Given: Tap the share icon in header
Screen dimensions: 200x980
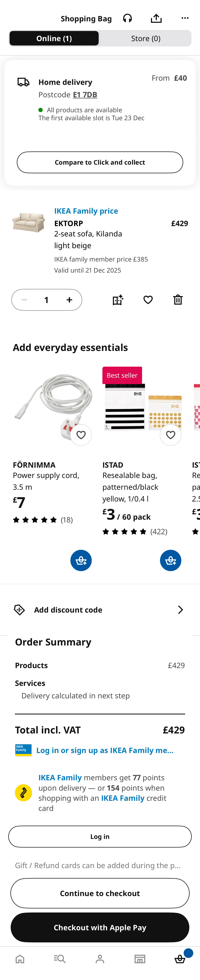Looking at the screenshot, I should pyautogui.click(x=156, y=18).
